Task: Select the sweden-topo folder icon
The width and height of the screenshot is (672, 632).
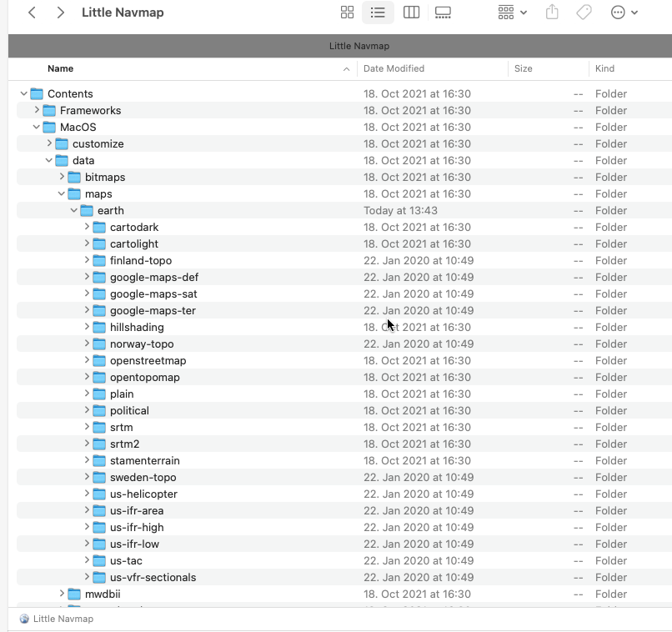Action: 99,478
